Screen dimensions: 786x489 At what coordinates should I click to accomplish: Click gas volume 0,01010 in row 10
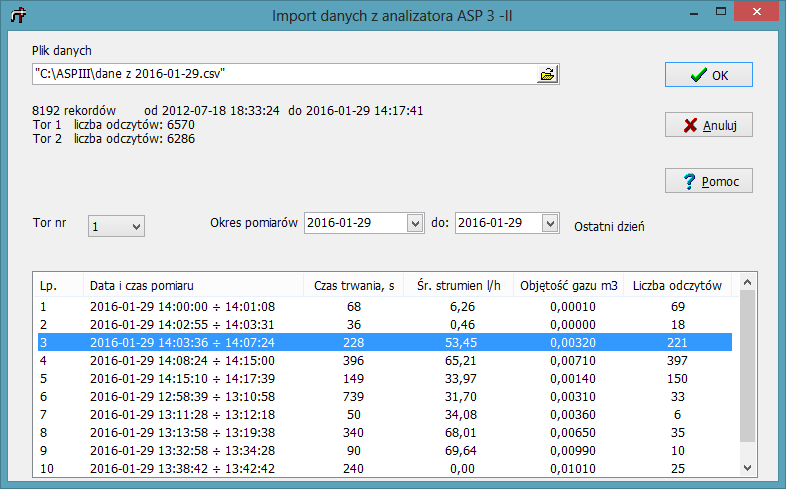tap(573, 469)
